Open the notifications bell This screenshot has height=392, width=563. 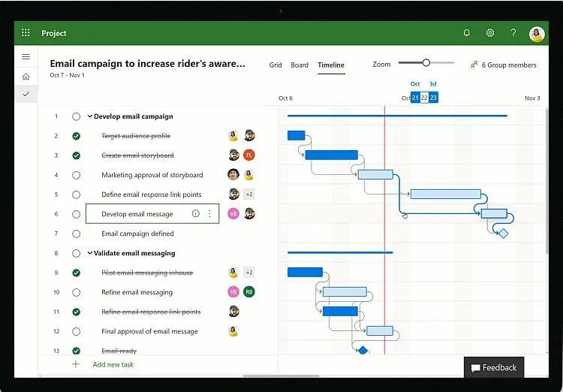tap(466, 33)
